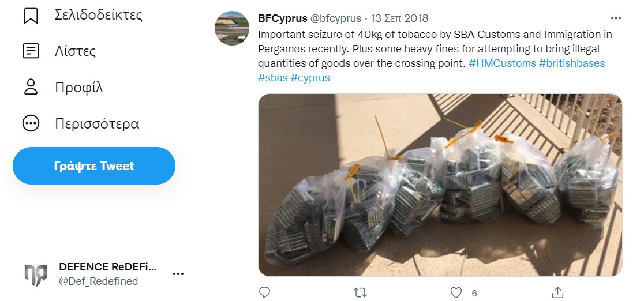
Task: Open the seized tobacco bags photo
Action: pos(440,185)
